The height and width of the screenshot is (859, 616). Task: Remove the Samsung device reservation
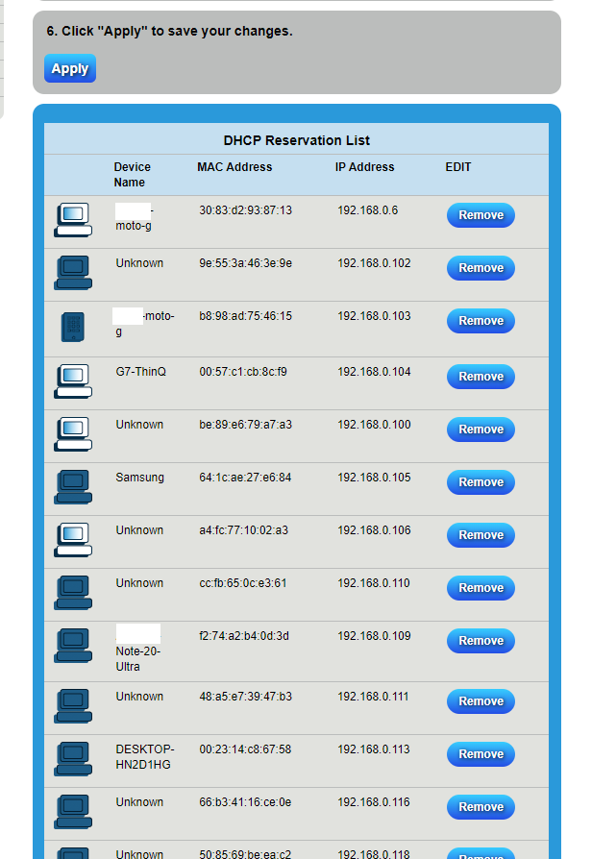[x=480, y=482]
